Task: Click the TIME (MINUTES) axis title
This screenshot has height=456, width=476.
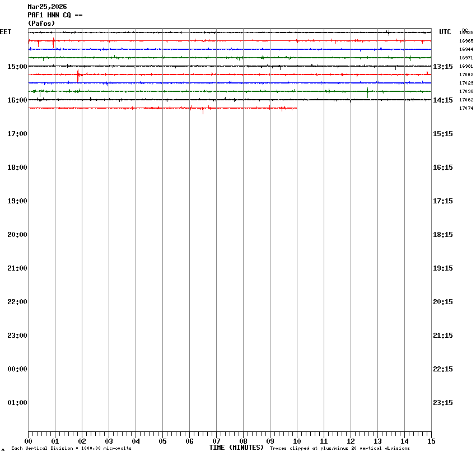Action: coord(236,448)
